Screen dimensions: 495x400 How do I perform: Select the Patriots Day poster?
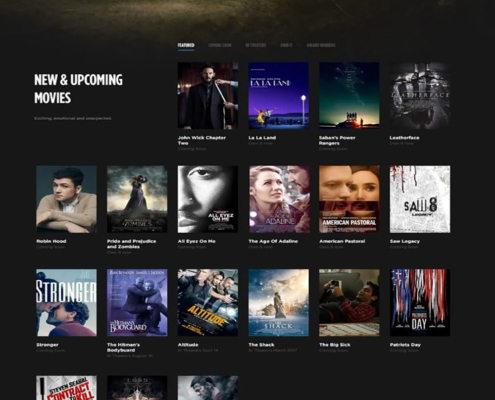point(420,303)
